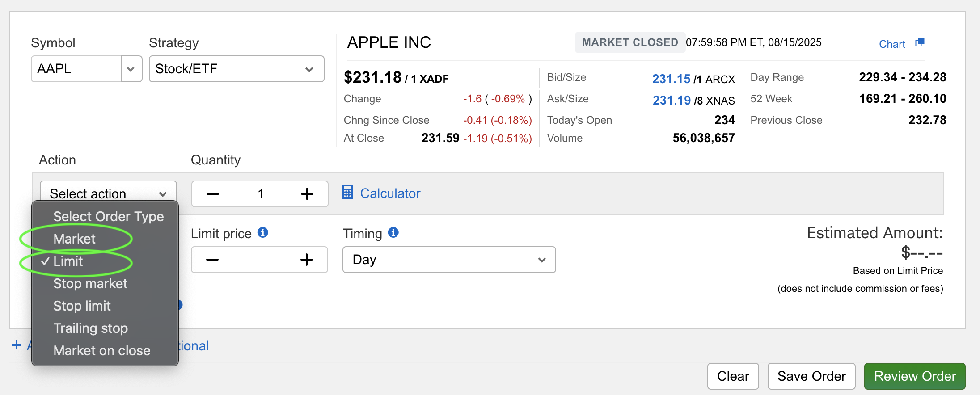Select Stop limit order type
This screenshot has height=395, width=980.
[82, 306]
